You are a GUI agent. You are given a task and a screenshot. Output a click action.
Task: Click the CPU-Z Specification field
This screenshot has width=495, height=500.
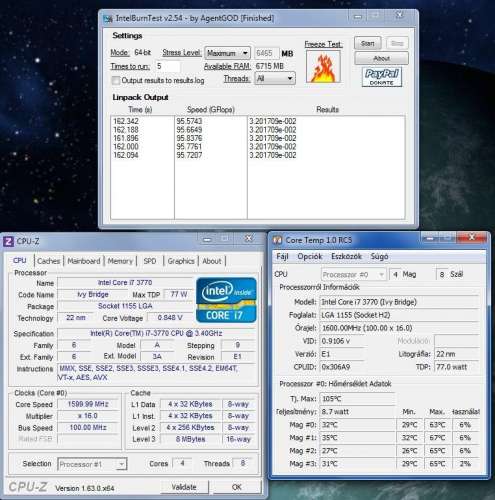pyautogui.click(x=156, y=333)
